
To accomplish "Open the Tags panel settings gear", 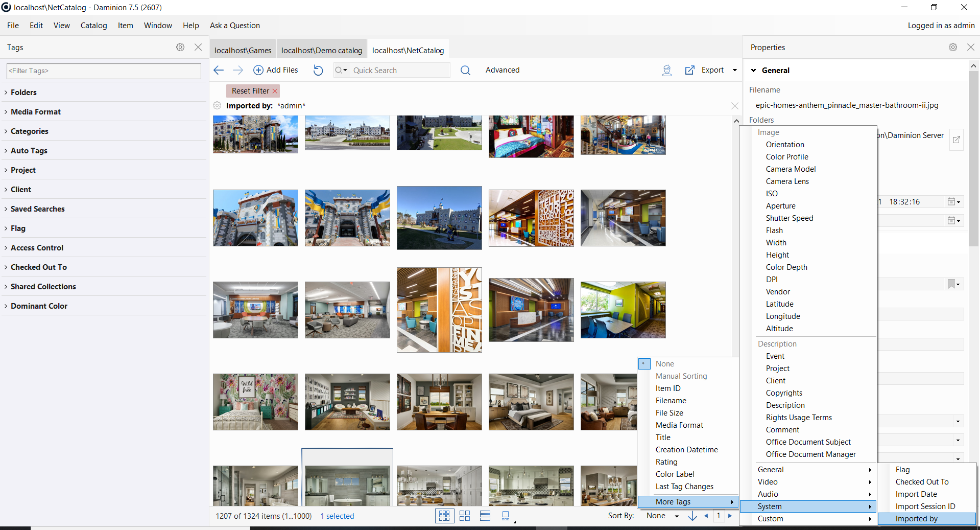I will (x=180, y=47).
